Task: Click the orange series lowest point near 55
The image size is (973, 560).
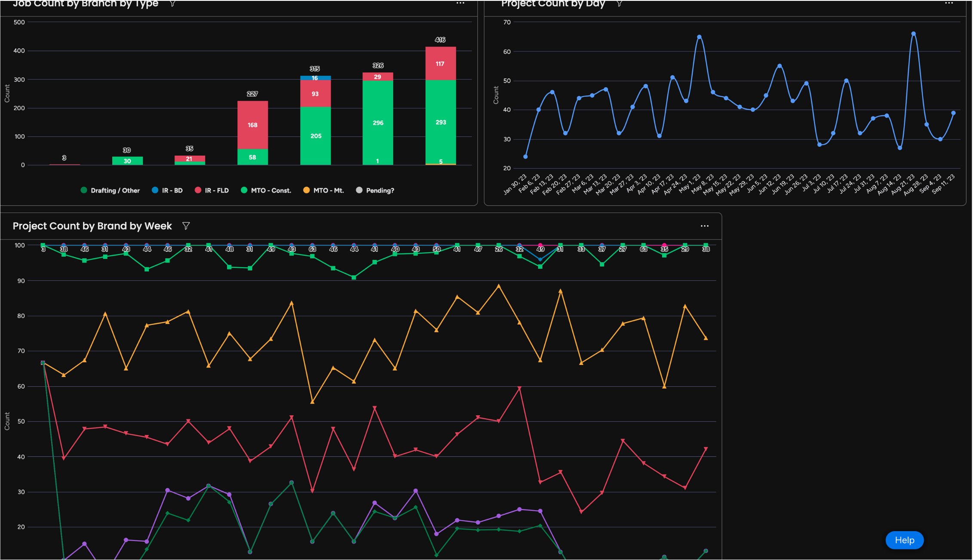Action: click(312, 402)
